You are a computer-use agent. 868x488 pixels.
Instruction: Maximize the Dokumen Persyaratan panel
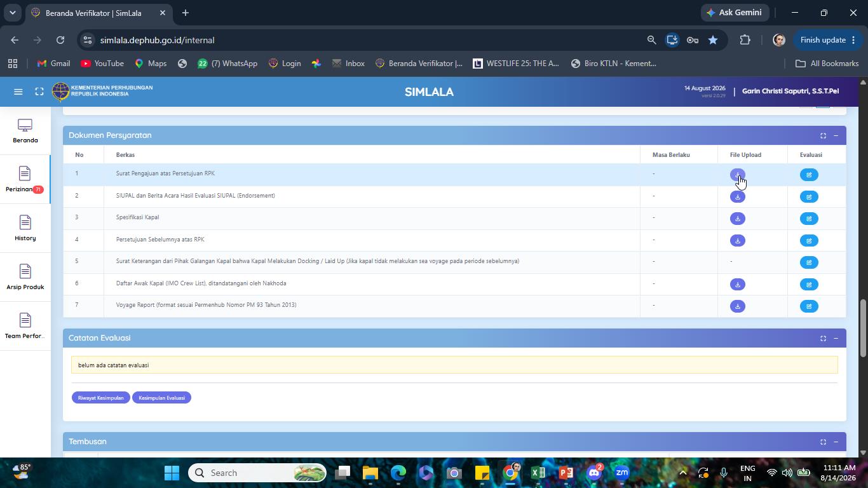pos(823,135)
